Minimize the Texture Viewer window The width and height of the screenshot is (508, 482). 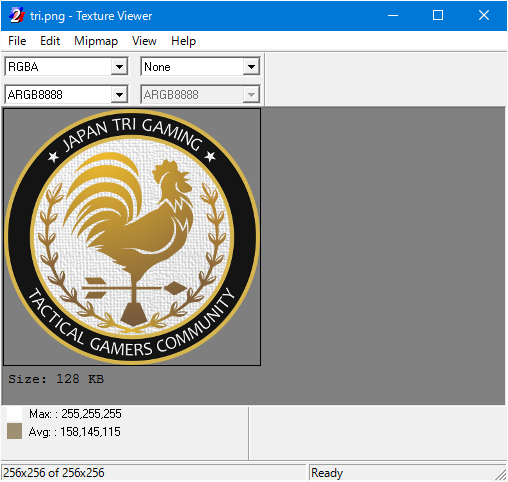click(393, 15)
